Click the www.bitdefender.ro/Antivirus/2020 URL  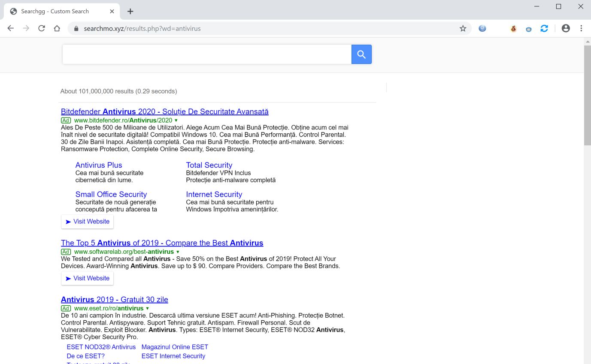[x=123, y=120]
